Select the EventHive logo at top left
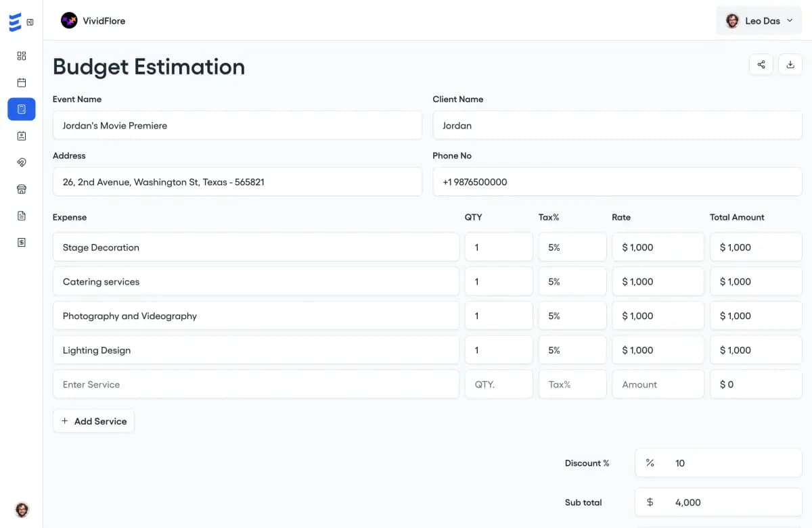This screenshot has width=812, height=528. coord(14,20)
